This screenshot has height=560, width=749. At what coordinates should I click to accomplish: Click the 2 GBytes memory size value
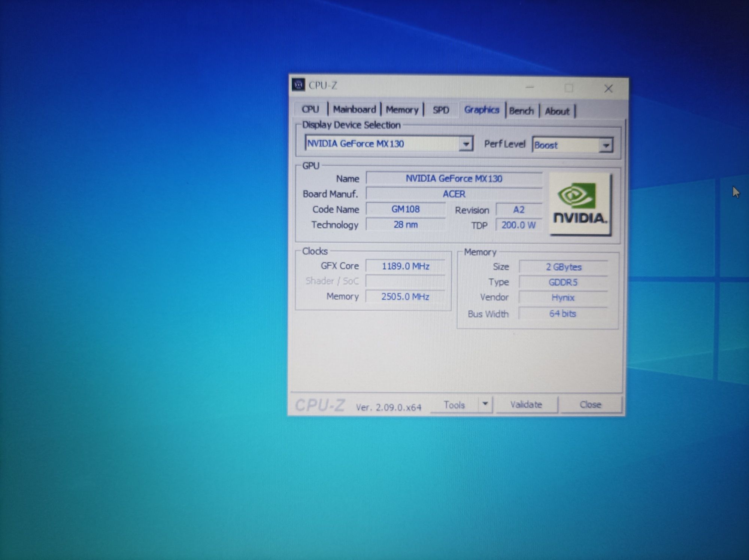pos(563,267)
